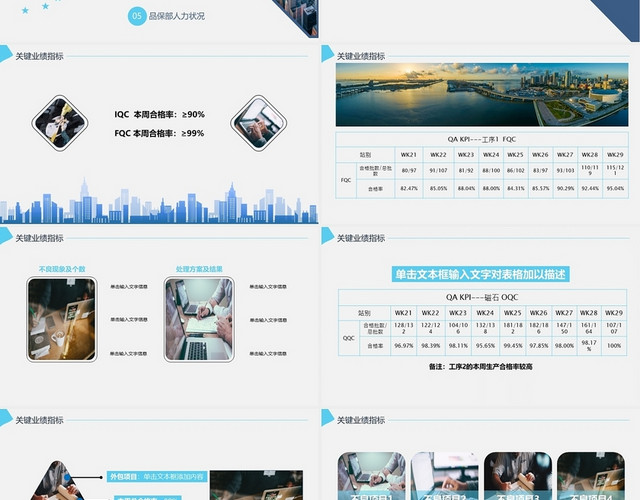The image size is (640, 500).
Task: Select the 85.57% pass rate cell
Action: [x=540, y=189]
